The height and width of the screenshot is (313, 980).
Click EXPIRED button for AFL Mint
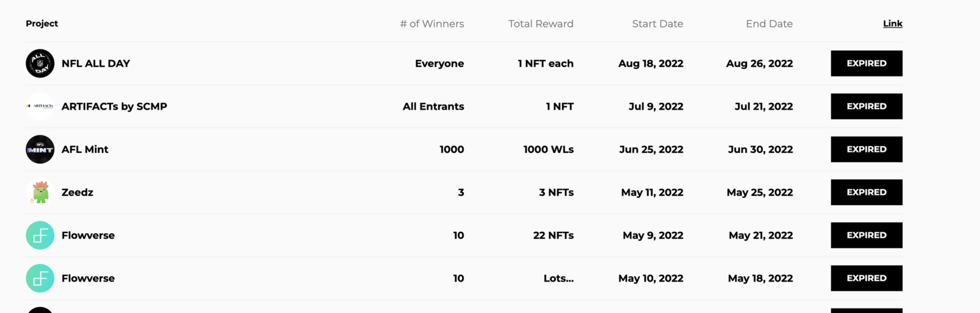coord(866,149)
